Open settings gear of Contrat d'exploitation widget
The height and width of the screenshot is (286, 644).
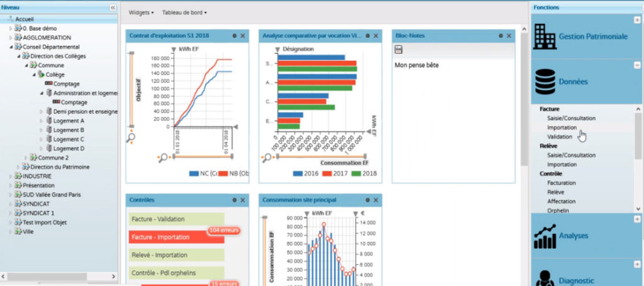point(235,36)
